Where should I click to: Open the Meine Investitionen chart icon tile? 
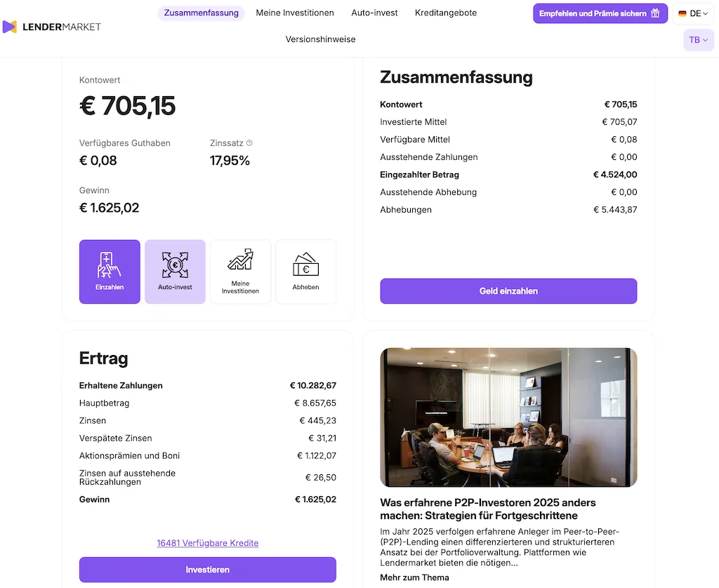240,272
